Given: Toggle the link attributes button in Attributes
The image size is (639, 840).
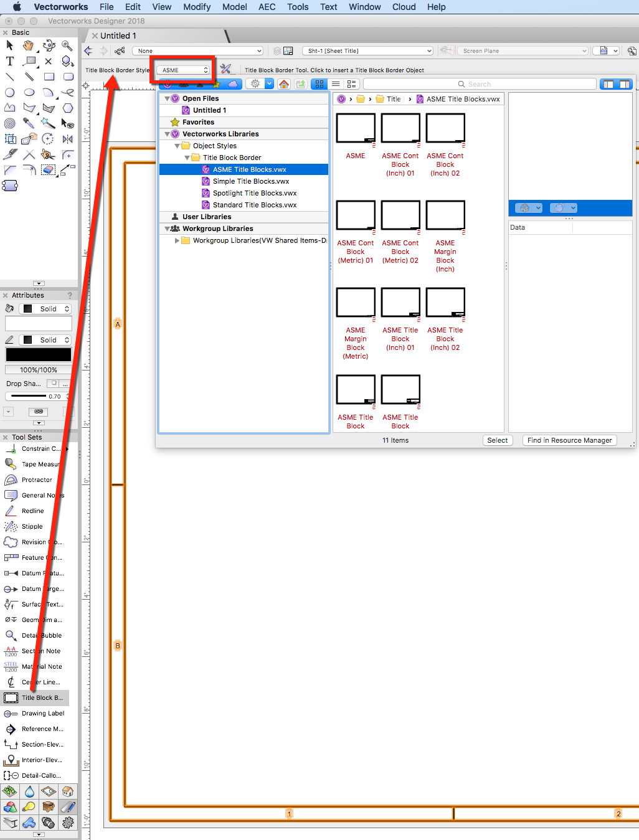Looking at the screenshot, I should click(x=38, y=412).
